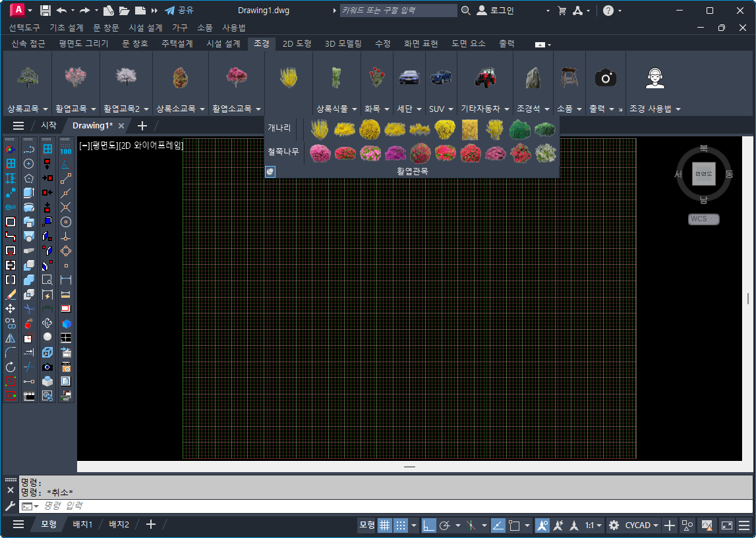The height and width of the screenshot is (538, 756).
Task: Open workspace settings gear in status bar
Action: [x=614, y=525]
